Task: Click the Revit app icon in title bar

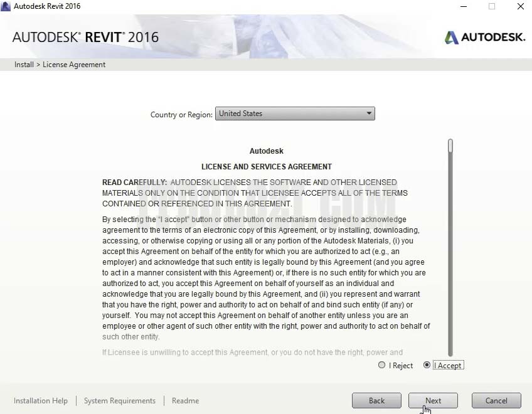Action: (x=6, y=6)
